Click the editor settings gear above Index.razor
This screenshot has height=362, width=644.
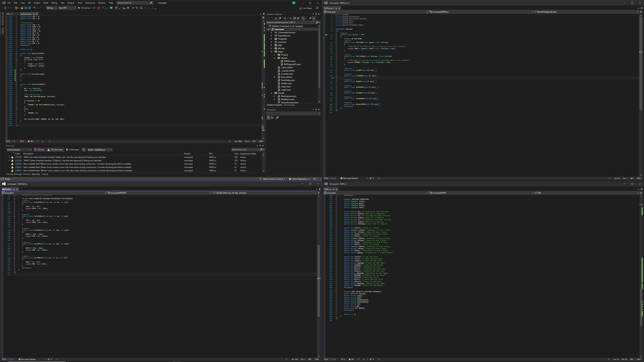pyautogui.click(x=263, y=14)
